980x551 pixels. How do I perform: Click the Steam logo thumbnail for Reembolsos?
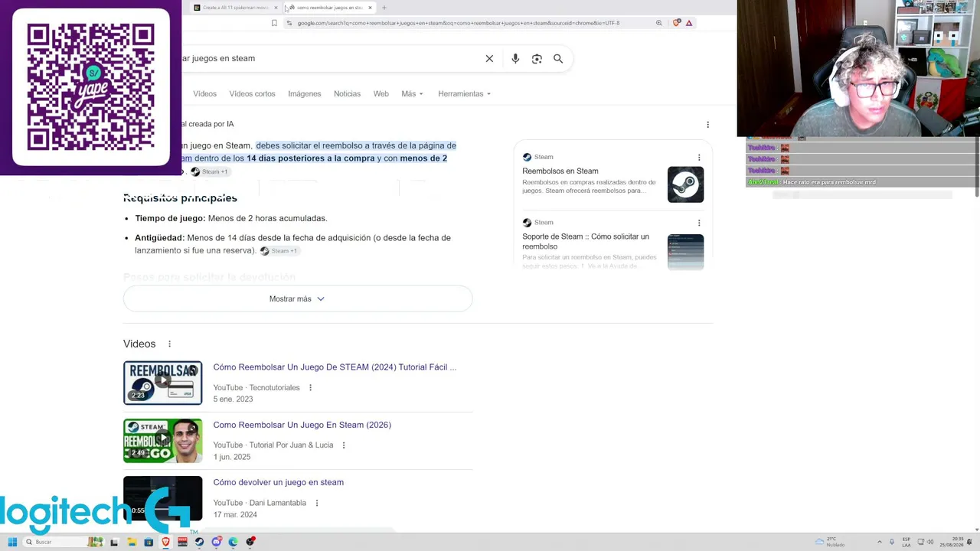click(685, 184)
